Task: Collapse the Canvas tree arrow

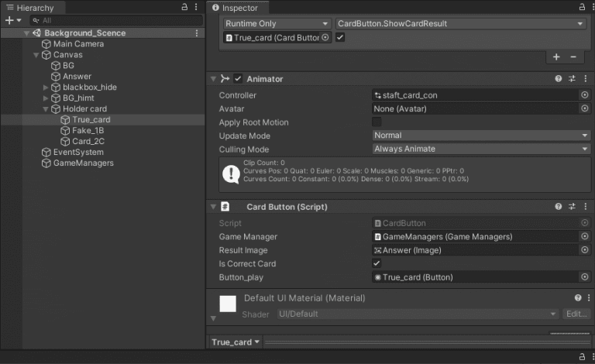Action: tap(36, 55)
